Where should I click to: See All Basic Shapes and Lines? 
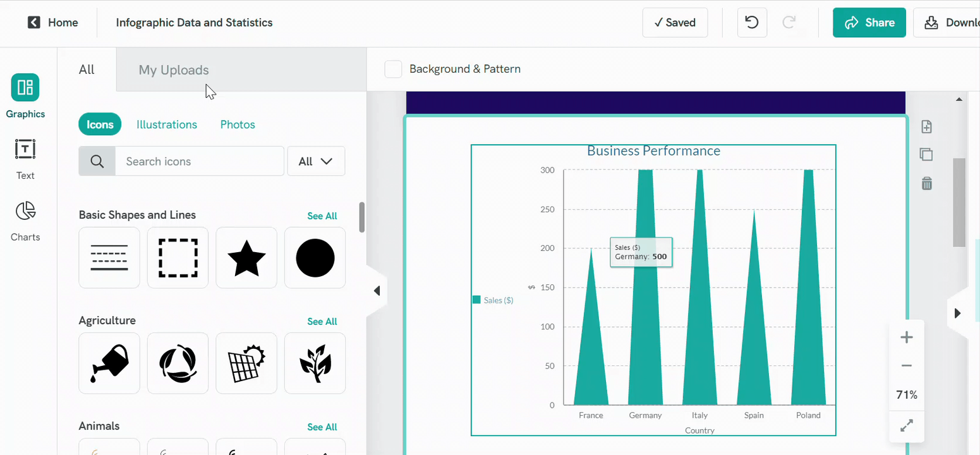click(322, 215)
